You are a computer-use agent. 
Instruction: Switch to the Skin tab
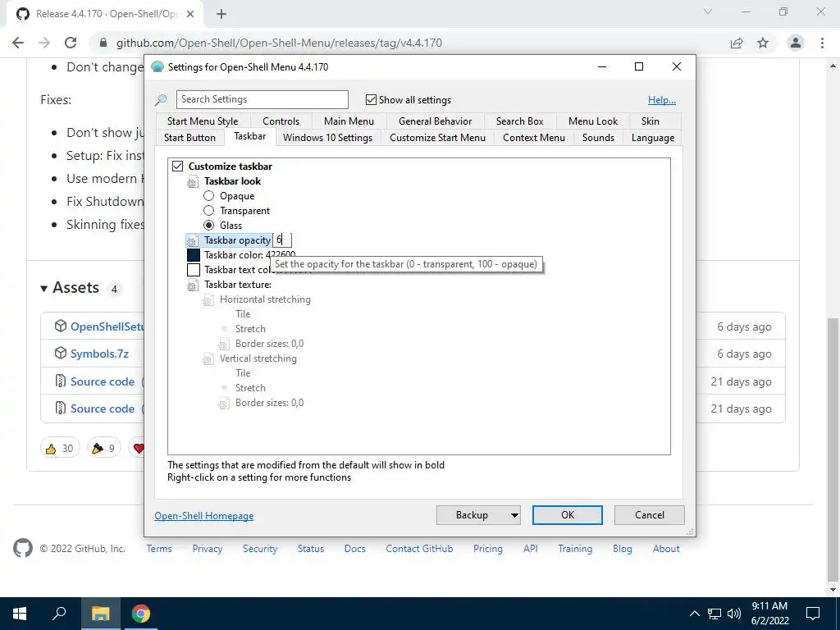pyautogui.click(x=651, y=121)
